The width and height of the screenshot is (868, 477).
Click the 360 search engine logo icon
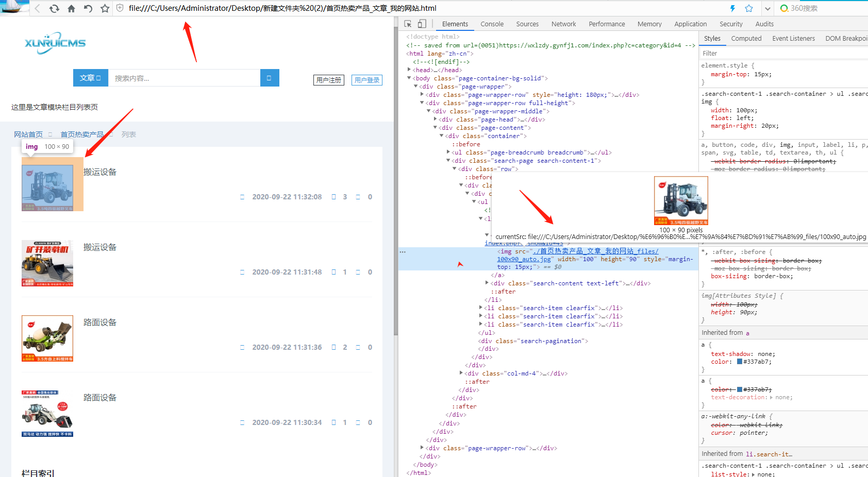point(784,8)
